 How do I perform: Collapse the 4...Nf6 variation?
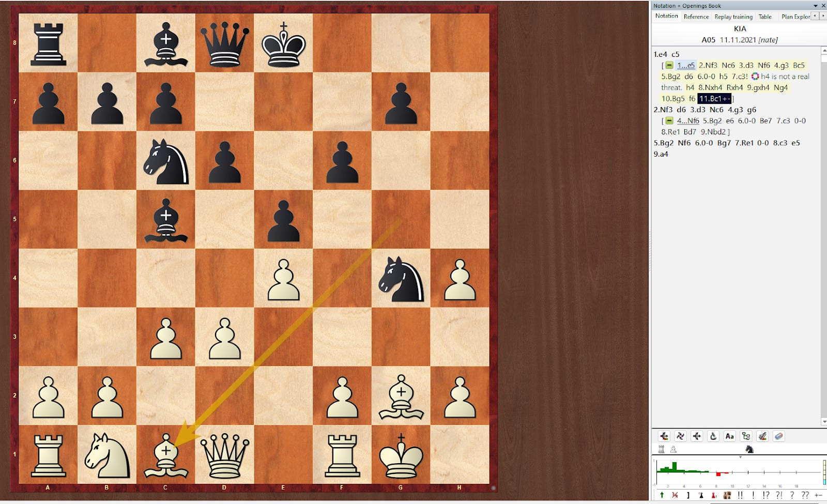(669, 120)
